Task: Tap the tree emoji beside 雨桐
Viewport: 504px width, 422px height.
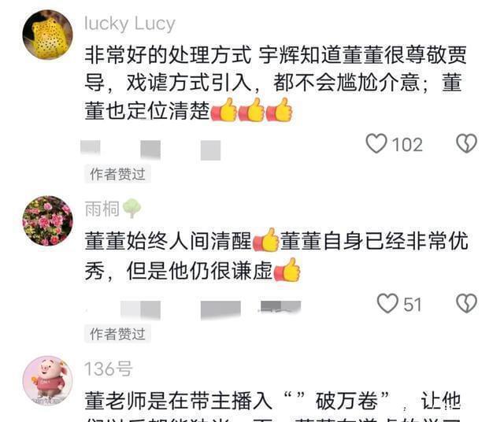Action: 132,209
